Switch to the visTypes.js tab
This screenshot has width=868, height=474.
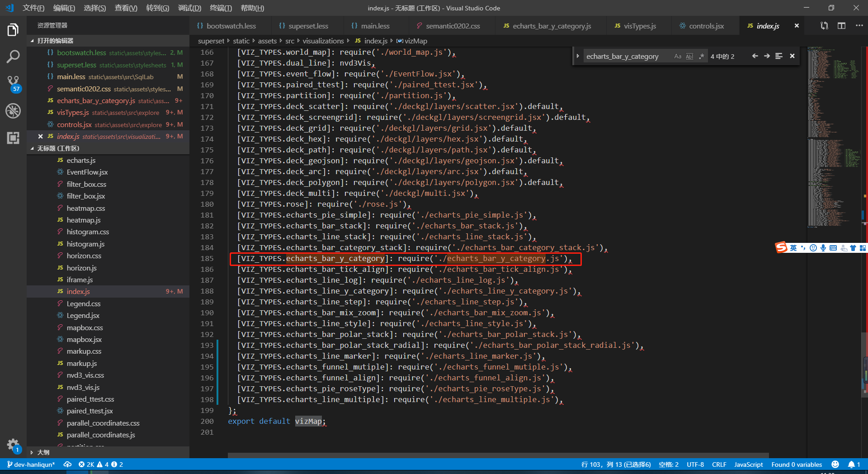point(639,26)
